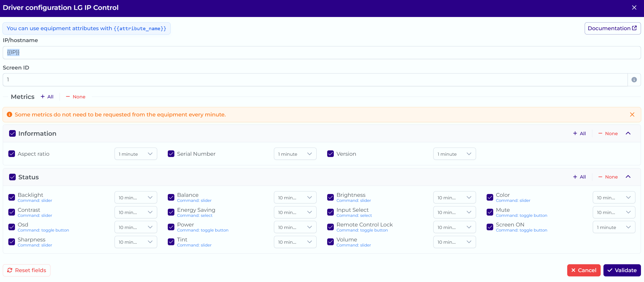This screenshot has width=644, height=282.
Task: Open Tint interval dropdown
Action: coord(295,242)
